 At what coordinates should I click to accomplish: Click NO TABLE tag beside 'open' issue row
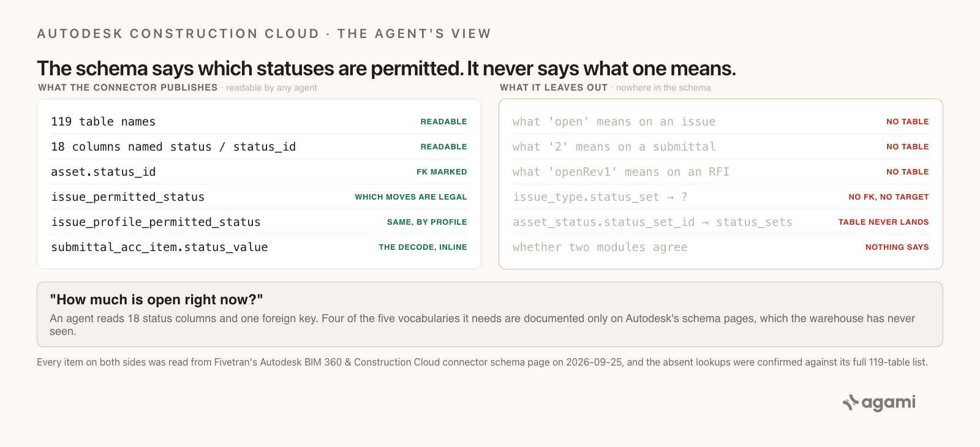click(x=907, y=121)
